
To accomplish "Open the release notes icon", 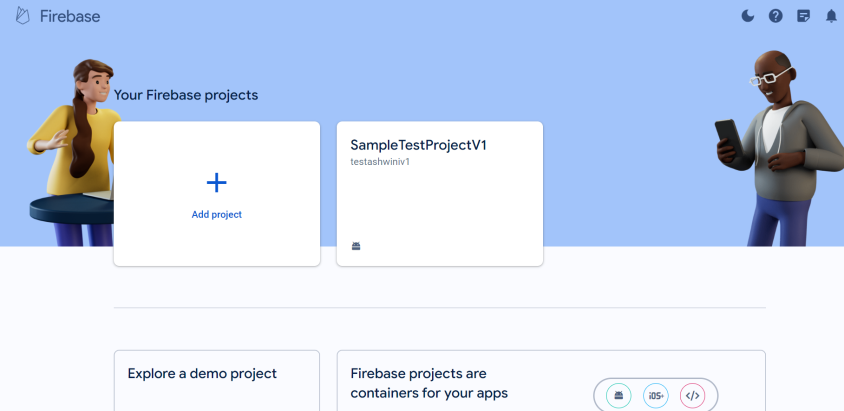I will click(x=804, y=16).
